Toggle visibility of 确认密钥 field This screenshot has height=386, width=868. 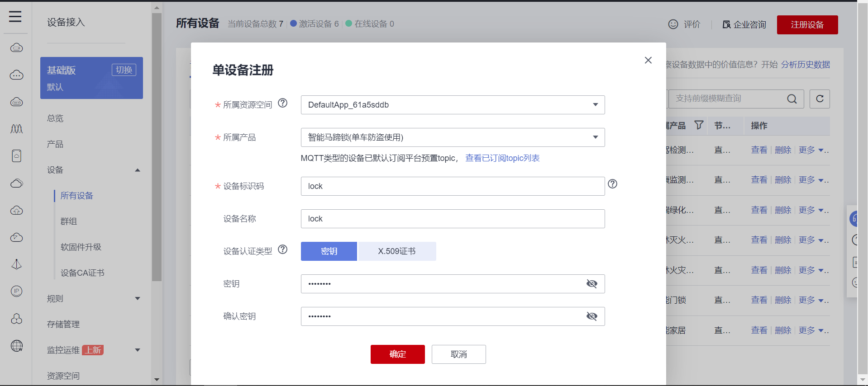tap(591, 316)
